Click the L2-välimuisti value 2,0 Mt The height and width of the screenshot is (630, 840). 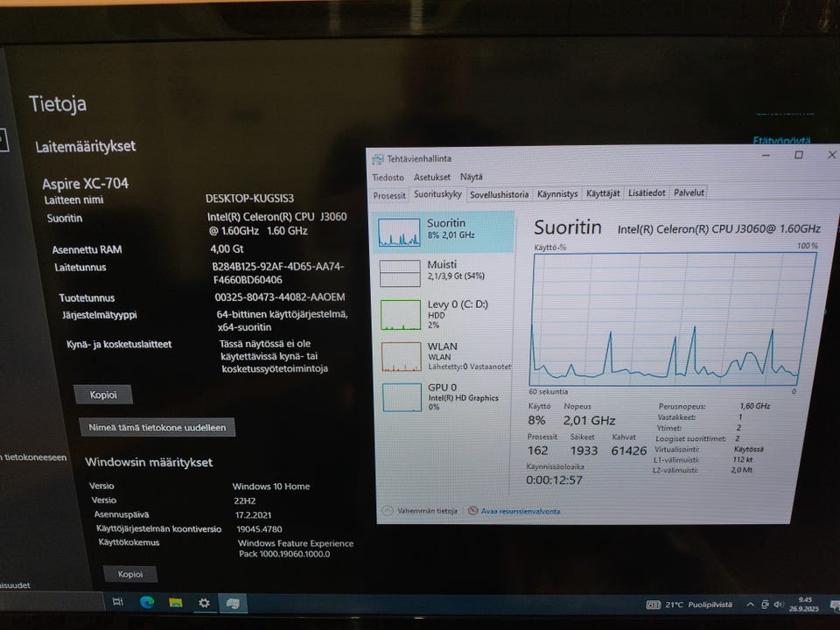[742, 470]
